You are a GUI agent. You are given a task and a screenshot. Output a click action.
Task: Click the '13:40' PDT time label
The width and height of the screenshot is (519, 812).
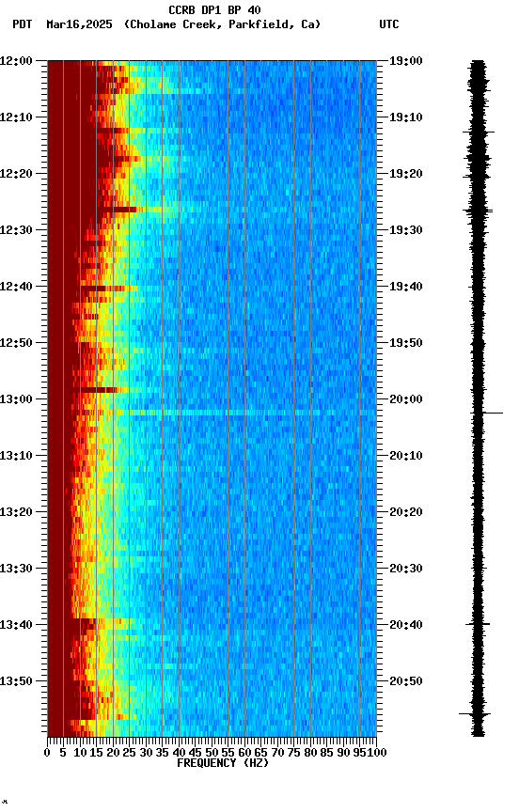point(16,625)
